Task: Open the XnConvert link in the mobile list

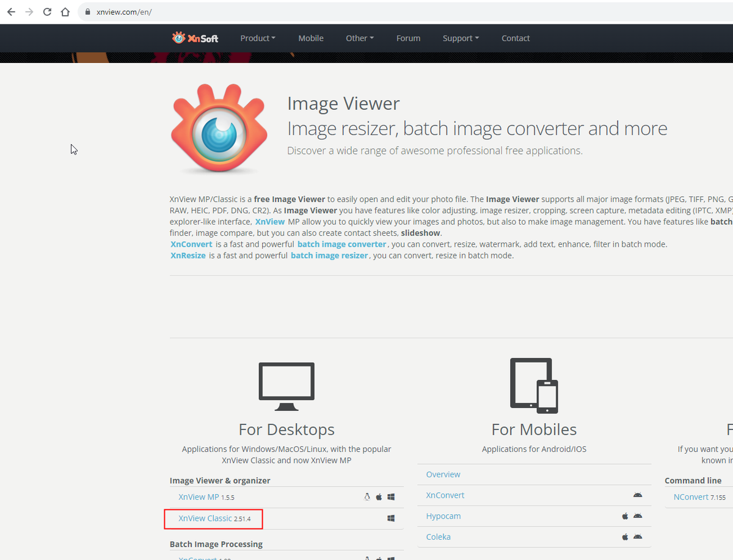Action: point(445,495)
